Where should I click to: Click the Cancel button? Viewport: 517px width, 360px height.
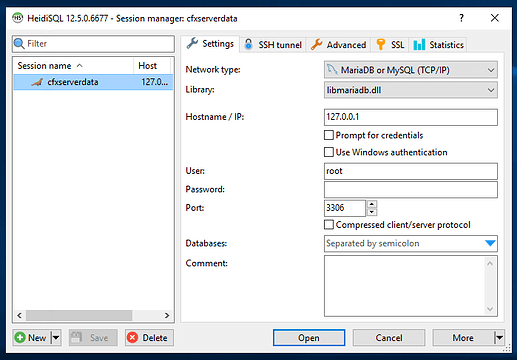click(x=389, y=338)
